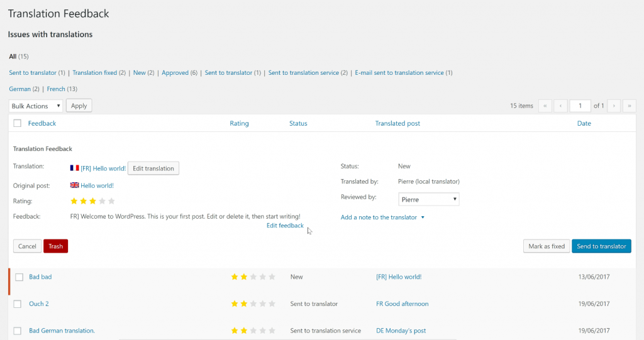Viewport: 644px width, 340px height.
Task: Go to last page with the » arrow
Action: coord(629,106)
